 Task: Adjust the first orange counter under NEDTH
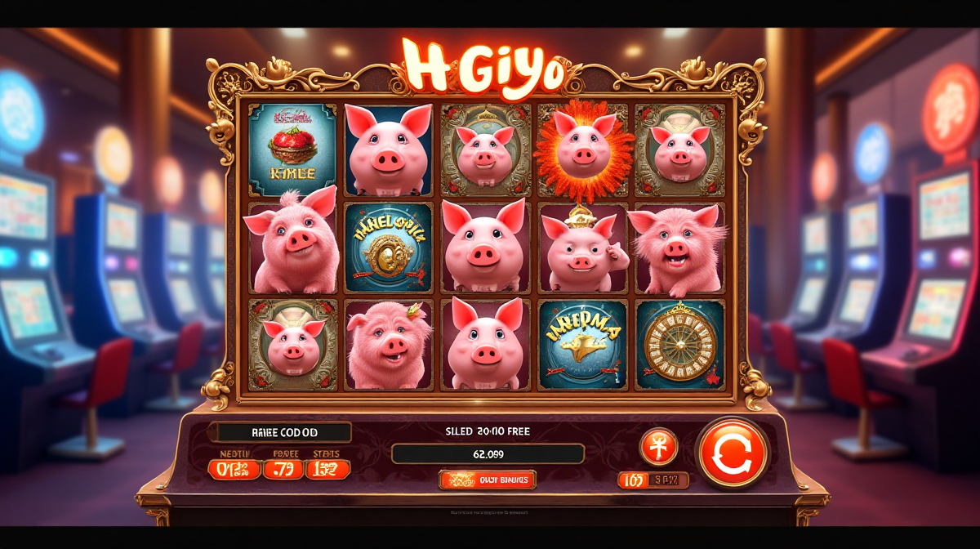point(234,469)
